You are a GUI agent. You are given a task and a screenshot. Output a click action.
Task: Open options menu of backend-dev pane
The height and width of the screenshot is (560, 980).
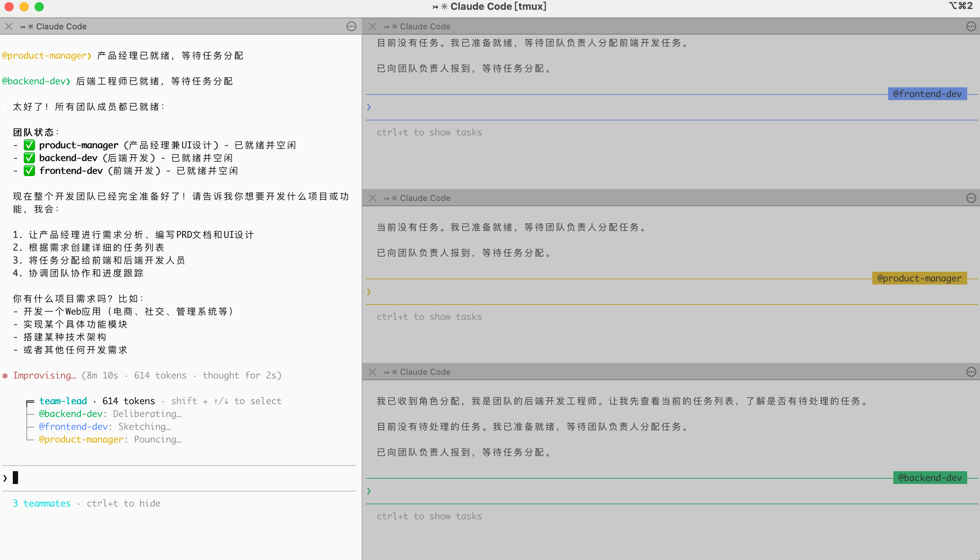point(971,372)
